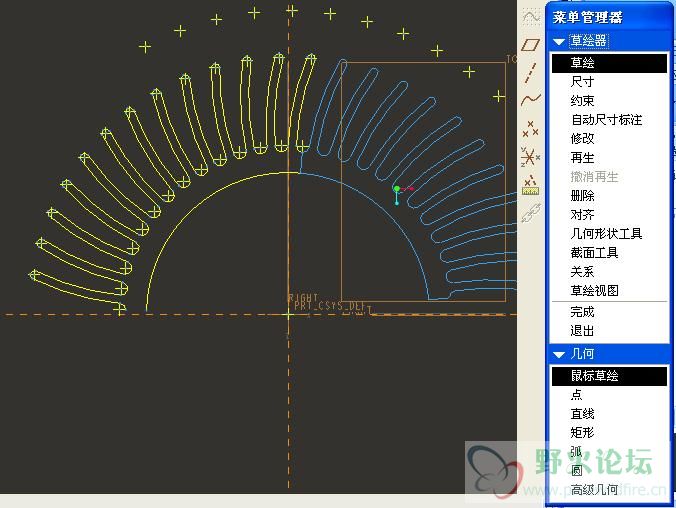Select the datum axis tool
The image size is (676, 508).
click(x=531, y=73)
